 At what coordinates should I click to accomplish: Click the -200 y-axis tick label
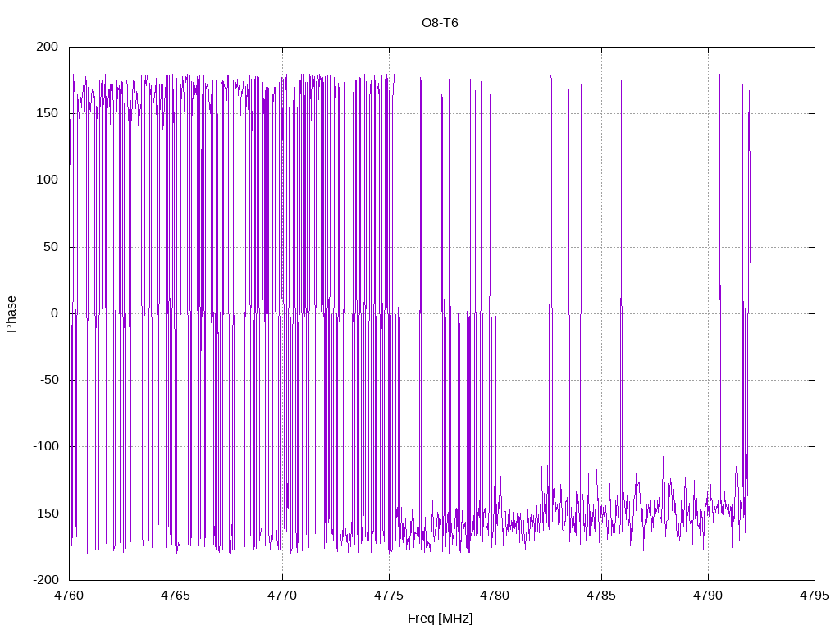coord(46,580)
